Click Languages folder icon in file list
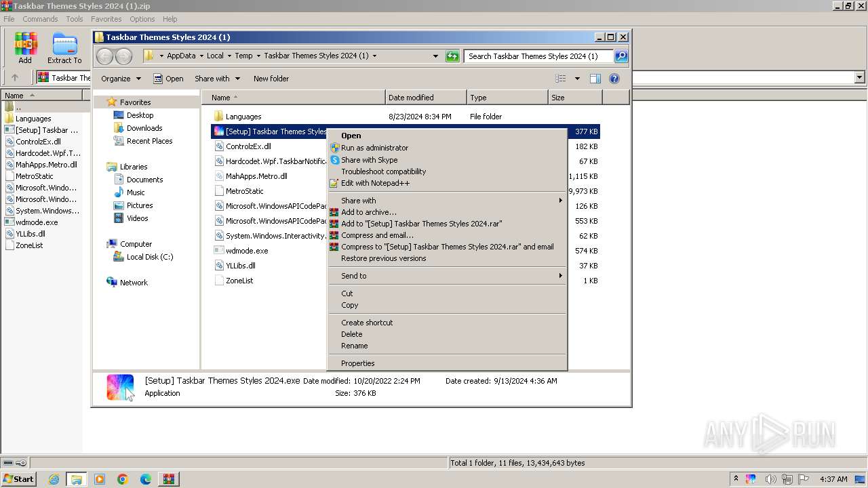This screenshot has height=488, width=868. [x=218, y=117]
